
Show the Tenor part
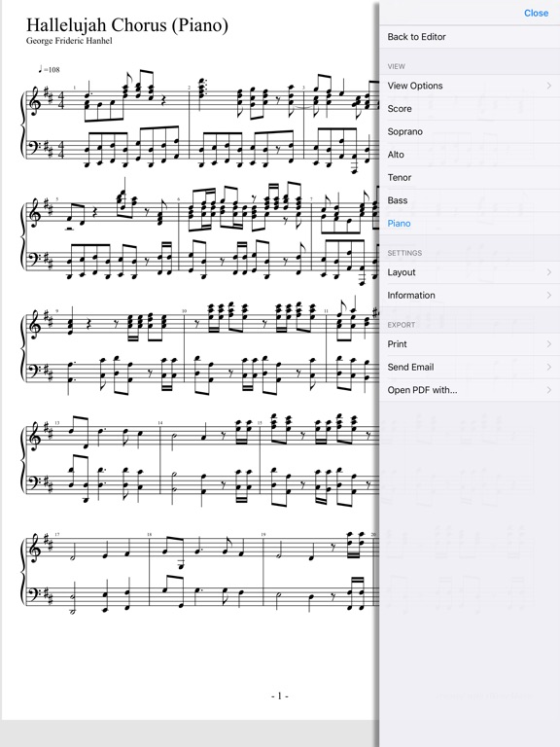tap(470, 177)
